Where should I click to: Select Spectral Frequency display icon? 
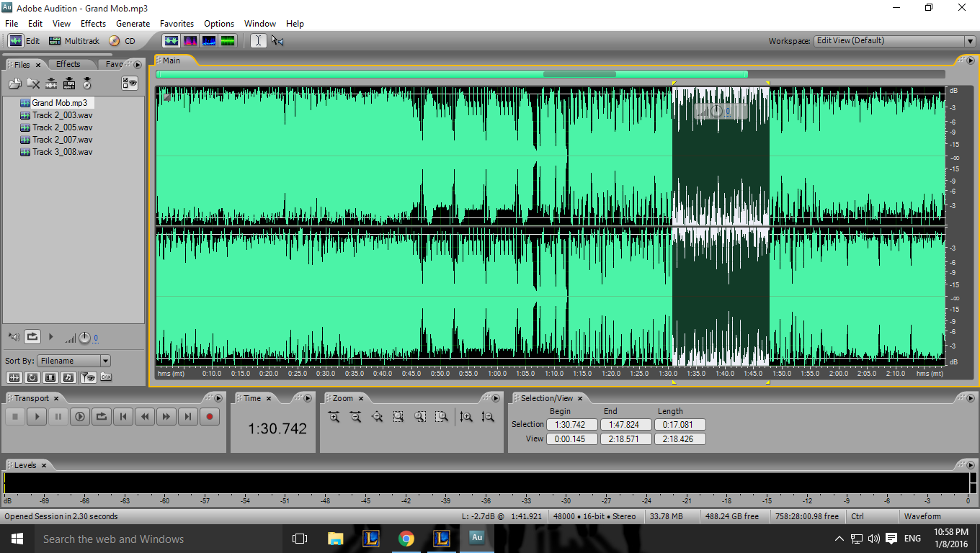(x=190, y=41)
